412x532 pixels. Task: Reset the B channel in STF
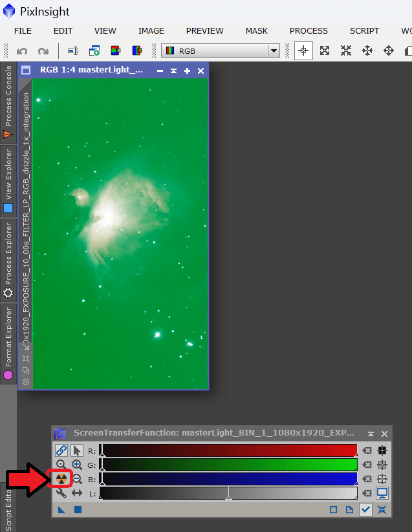click(367, 479)
